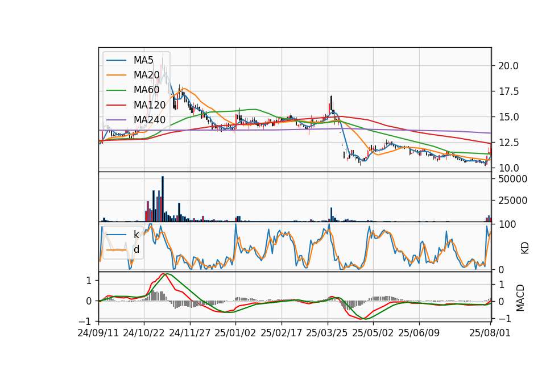The height and width of the screenshot is (392, 546).
Task: Click the 24/09/11 date label
Action: coord(98,333)
